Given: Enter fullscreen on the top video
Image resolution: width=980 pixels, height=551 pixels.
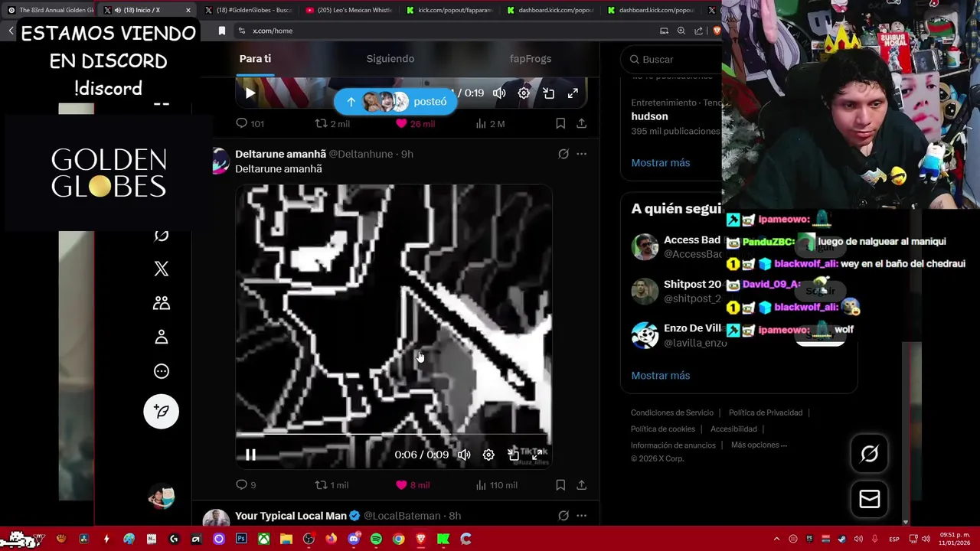Looking at the screenshot, I should tap(573, 93).
